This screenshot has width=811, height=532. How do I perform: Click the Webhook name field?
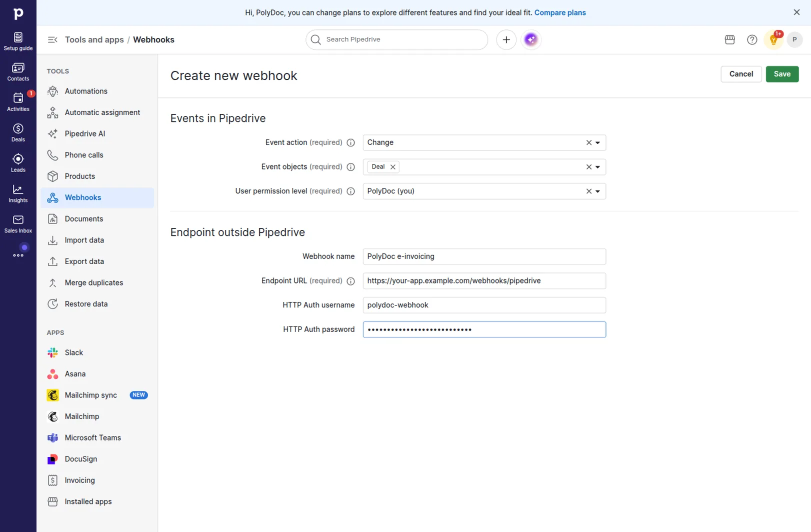pos(484,256)
